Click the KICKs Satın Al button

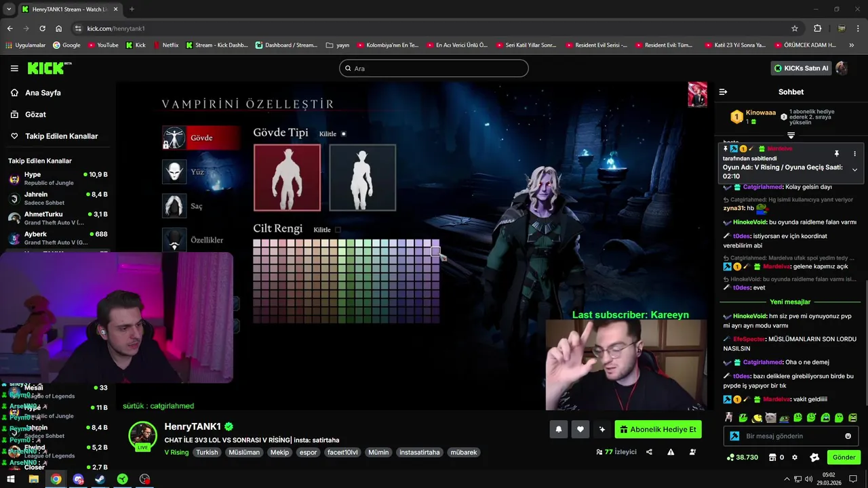802,68
